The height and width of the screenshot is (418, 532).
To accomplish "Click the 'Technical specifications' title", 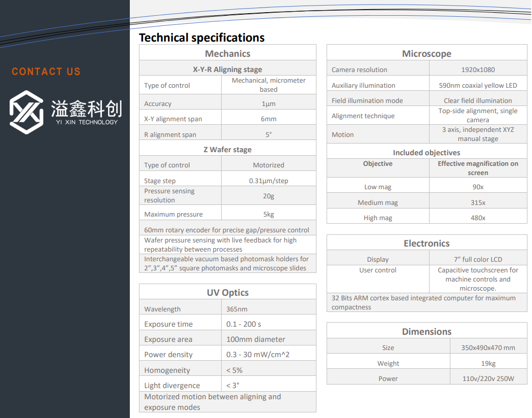I will point(201,38).
